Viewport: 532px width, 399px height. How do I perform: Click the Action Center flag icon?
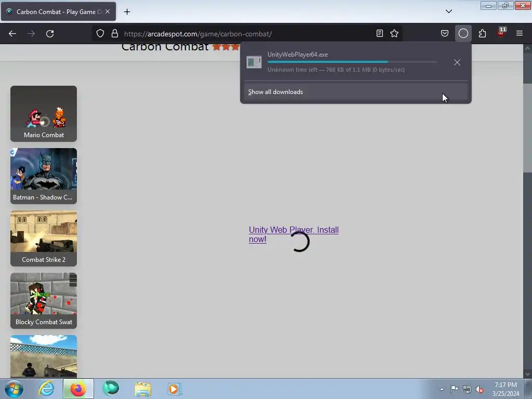coord(454,389)
